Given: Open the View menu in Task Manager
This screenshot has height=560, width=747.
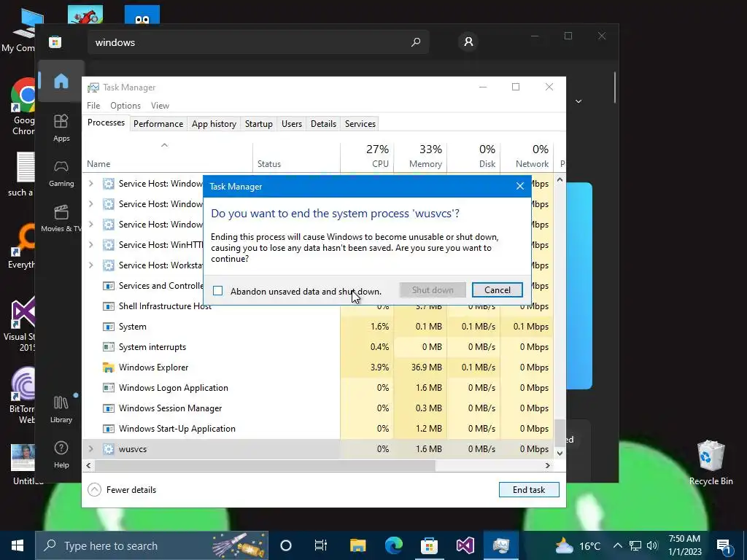Looking at the screenshot, I should click(x=160, y=106).
